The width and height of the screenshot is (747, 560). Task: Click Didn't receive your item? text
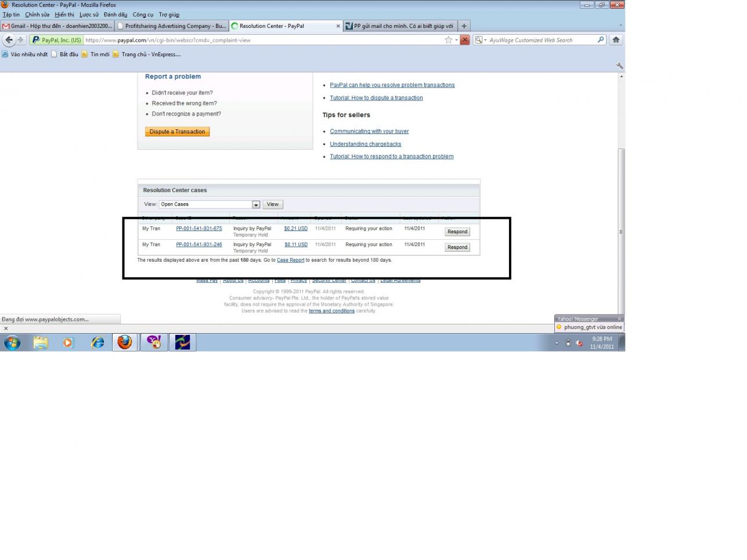coord(182,93)
